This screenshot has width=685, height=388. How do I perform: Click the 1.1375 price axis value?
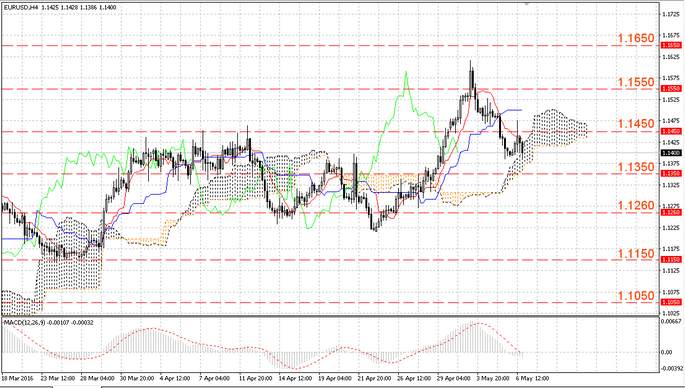pos(671,163)
